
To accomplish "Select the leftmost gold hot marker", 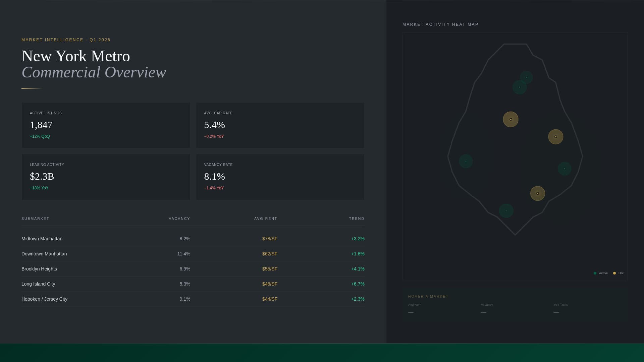I will (x=511, y=119).
